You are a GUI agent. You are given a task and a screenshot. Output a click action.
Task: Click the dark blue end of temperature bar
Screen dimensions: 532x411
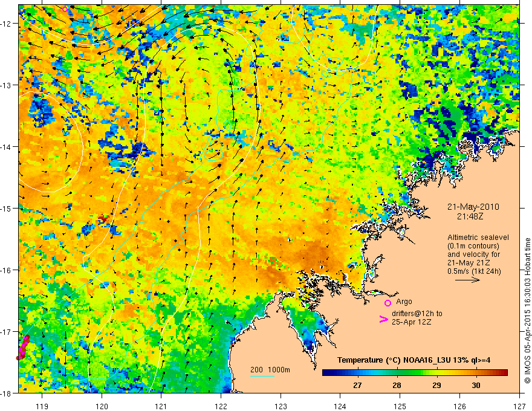[x=326, y=372]
